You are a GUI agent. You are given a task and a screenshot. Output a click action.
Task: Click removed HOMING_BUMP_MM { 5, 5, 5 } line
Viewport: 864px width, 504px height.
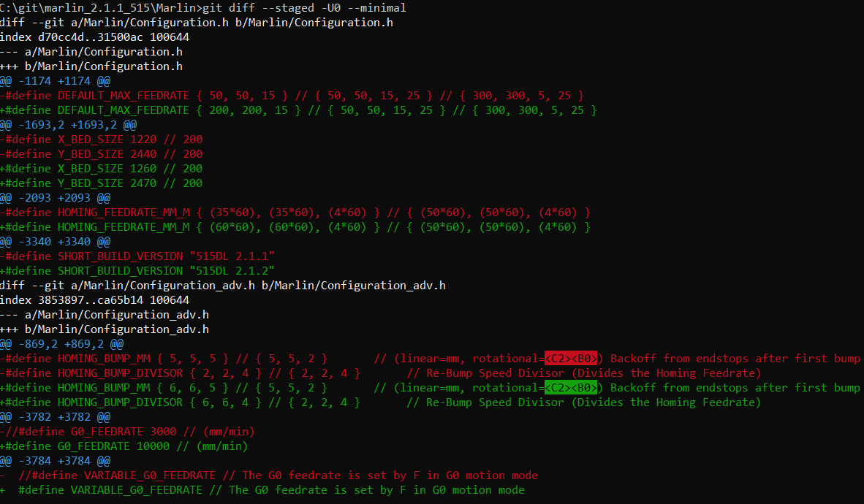[x=430, y=358]
